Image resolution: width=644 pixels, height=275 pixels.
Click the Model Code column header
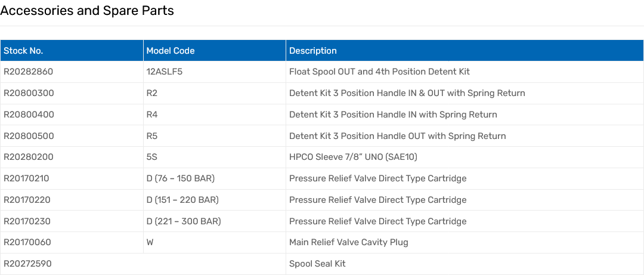pyautogui.click(x=171, y=51)
